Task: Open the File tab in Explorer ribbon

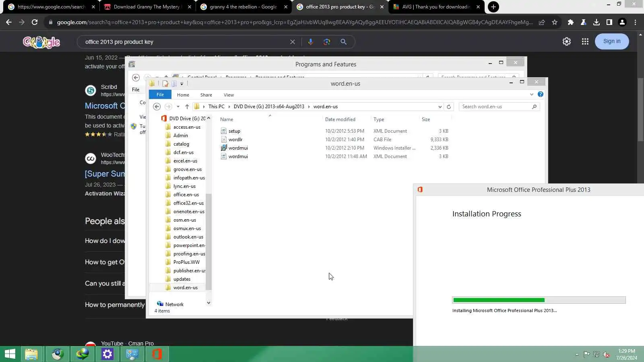Action: pos(160,95)
